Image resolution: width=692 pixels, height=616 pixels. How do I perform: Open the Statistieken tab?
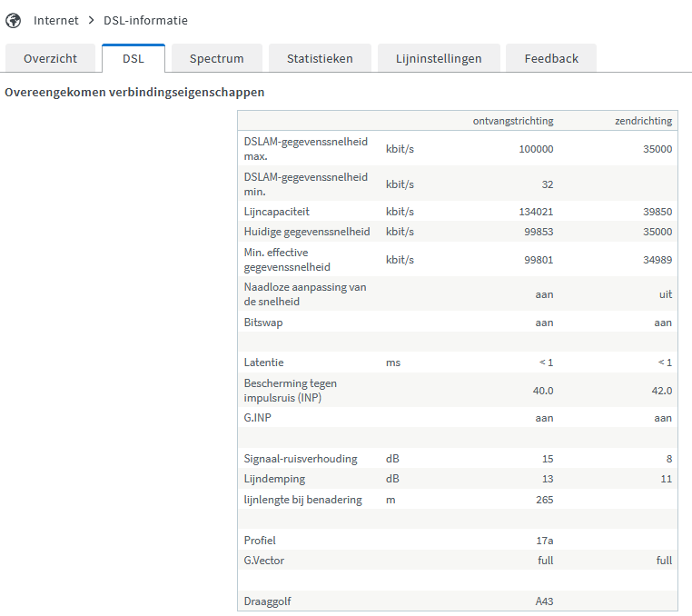click(x=320, y=58)
